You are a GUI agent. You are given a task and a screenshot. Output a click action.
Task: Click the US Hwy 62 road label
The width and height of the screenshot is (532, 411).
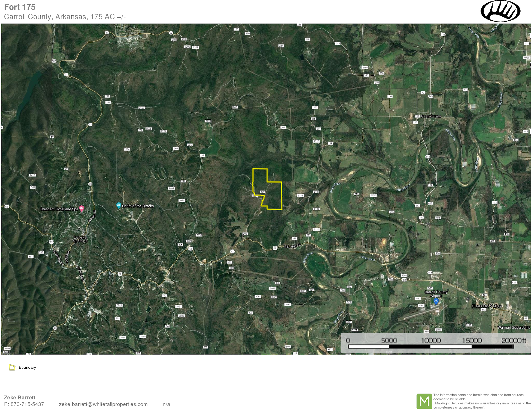293,246
